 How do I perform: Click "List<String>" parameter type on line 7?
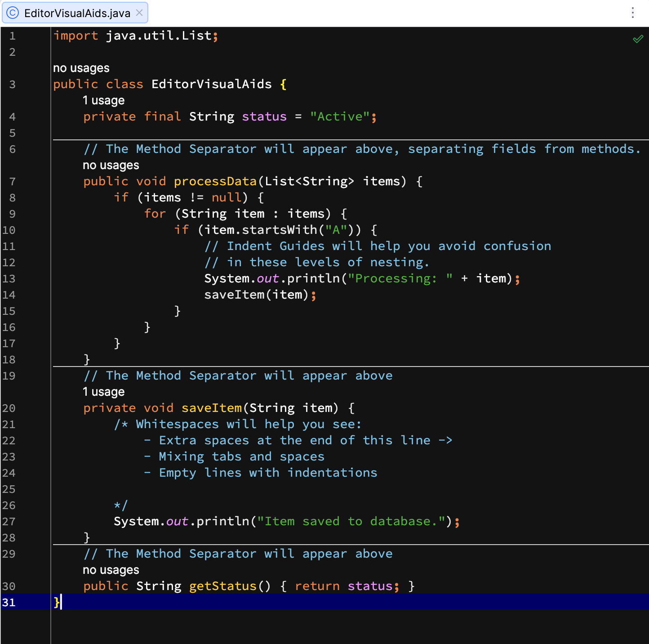click(310, 181)
